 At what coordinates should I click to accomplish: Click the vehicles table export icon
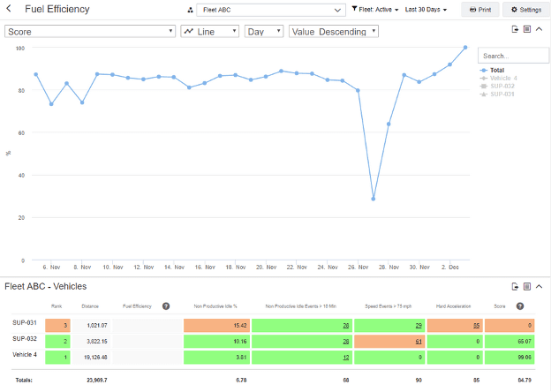pos(515,286)
